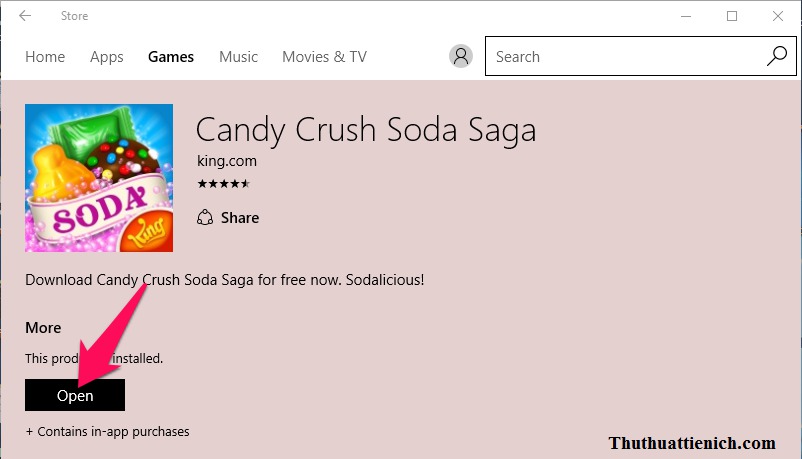The image size is (802, 459).
Task: Switch to the Apps tab
Action: tap(107, 57)
